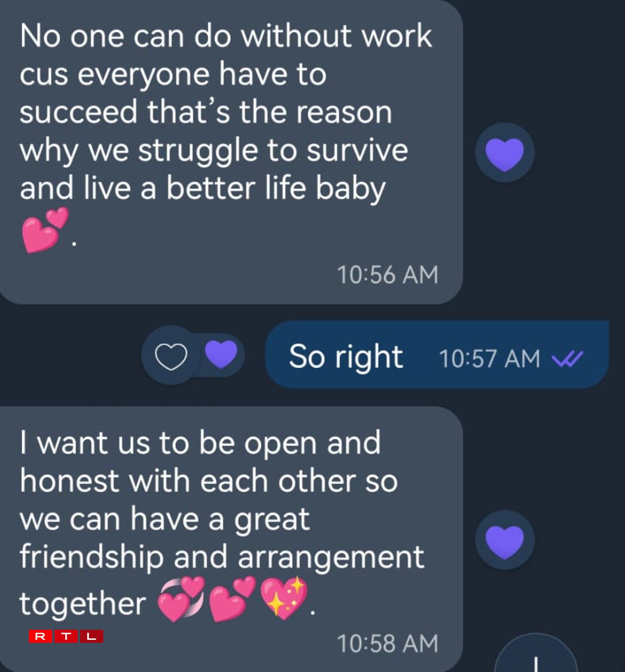Tap the 10:58 AM timestamp
The width and height of the screenshot is (625, 672).
pos(388,643)
